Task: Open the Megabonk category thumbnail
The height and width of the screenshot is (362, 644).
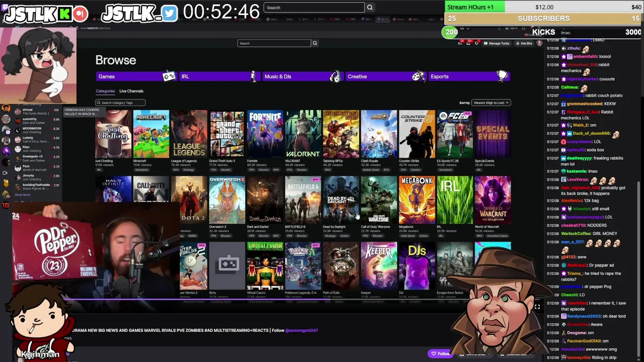Action: (x=417, y=200)
